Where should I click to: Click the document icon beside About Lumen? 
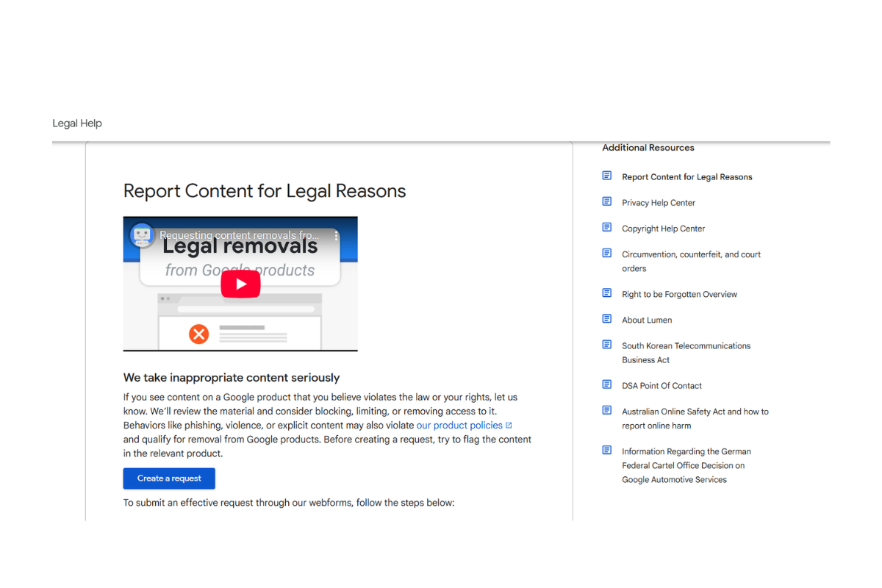[607, 319]
